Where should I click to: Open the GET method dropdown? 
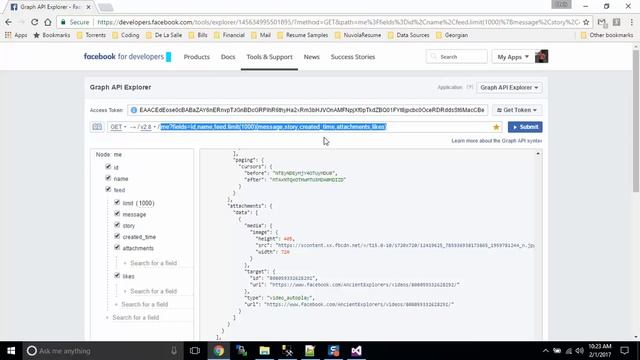pos(118,127)
